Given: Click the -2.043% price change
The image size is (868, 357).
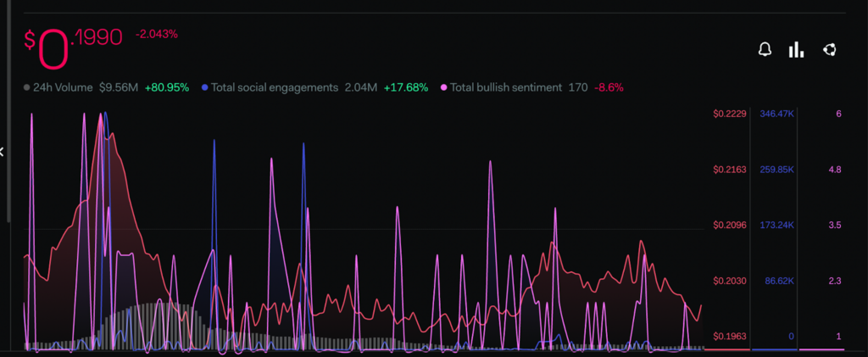Looking at the screenshot, I should (x=157, y=34).
